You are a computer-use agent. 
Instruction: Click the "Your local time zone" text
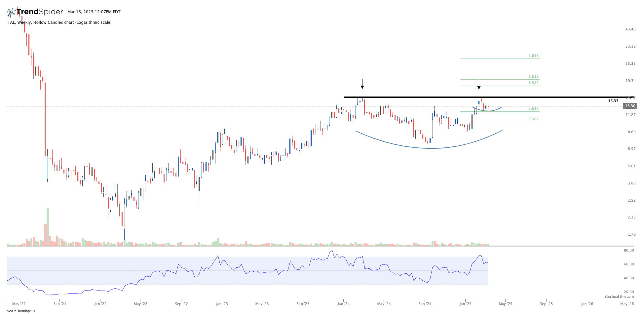click(619, 297)
